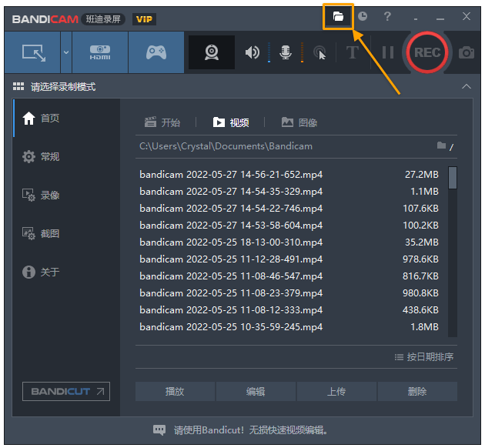This screenshot has height=448, width=485.
Task: Open the 关于 about section
Action: pos(66,272)
